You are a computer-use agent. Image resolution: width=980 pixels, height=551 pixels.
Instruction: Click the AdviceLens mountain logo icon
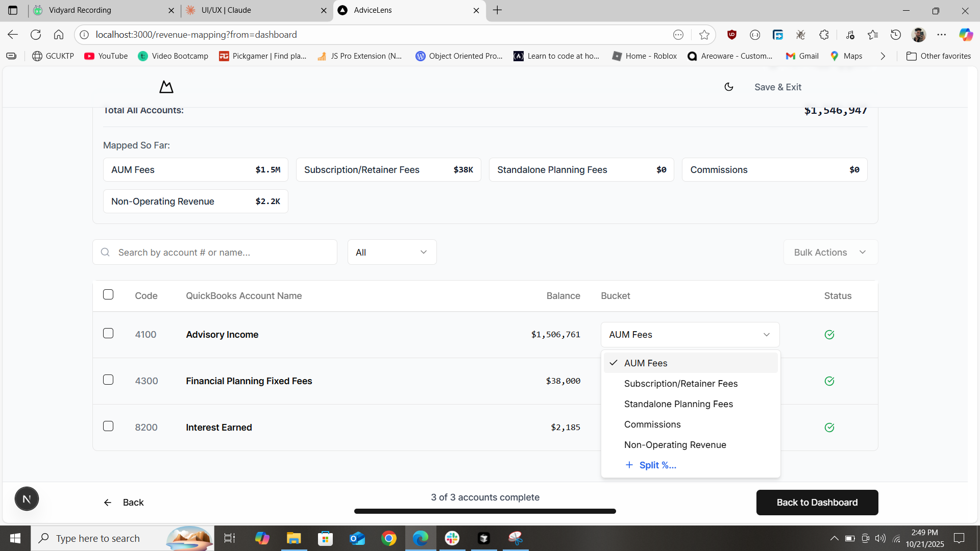click(x=166, y=87)
